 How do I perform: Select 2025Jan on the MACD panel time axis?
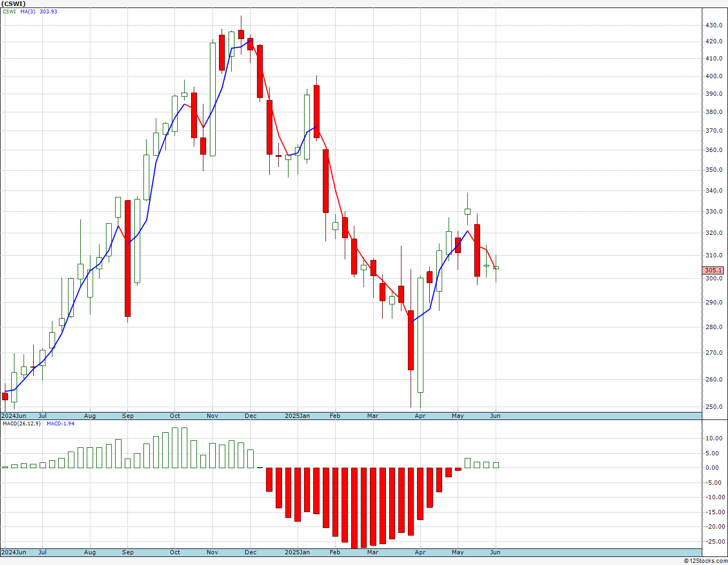tap(297, 552)
